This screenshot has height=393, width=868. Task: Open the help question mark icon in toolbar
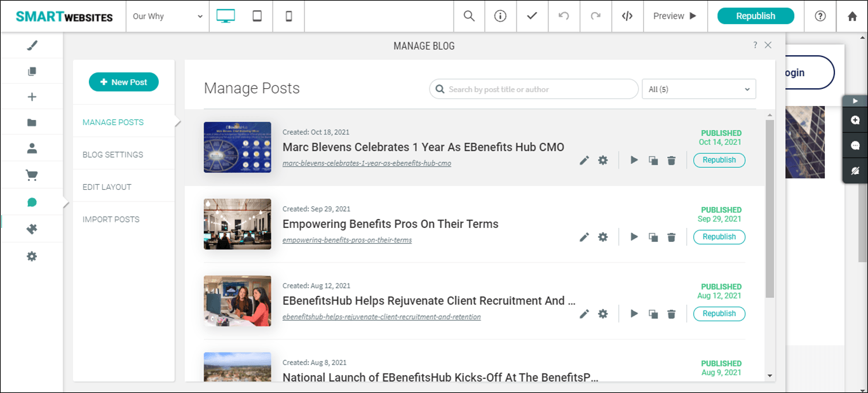point(820,16)
